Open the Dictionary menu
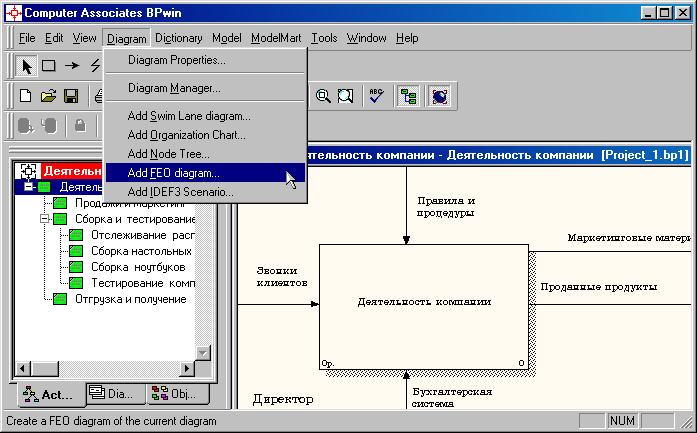The image size is (697, 433). click(179, 38)
